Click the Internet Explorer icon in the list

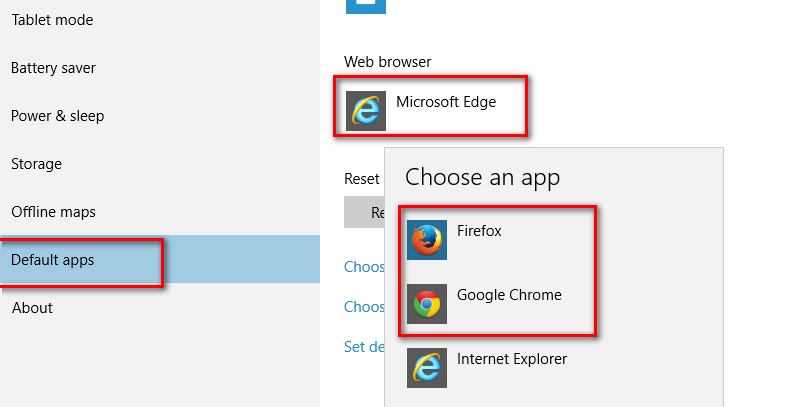point(427,368)
